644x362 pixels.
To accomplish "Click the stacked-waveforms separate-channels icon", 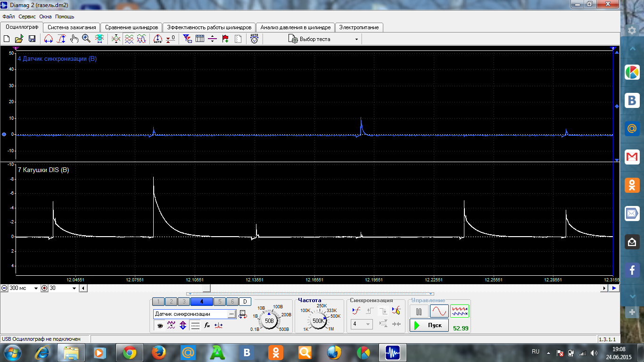I will (129, 39).
